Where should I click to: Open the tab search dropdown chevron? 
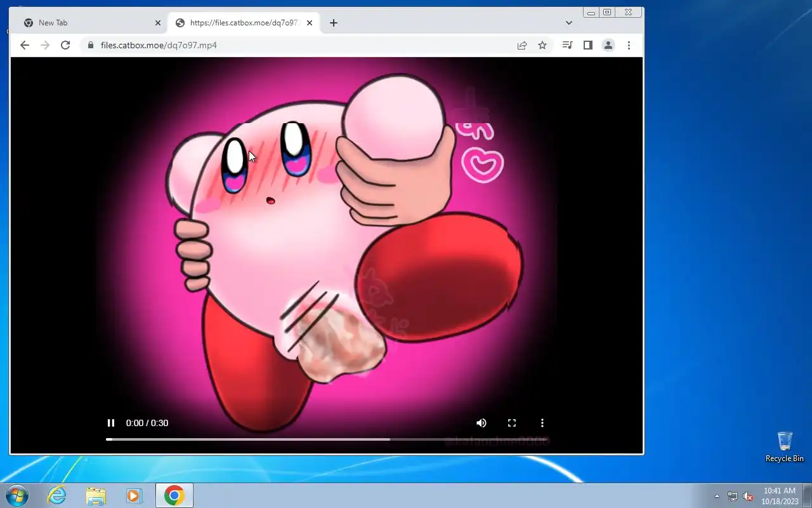(569, 23)
